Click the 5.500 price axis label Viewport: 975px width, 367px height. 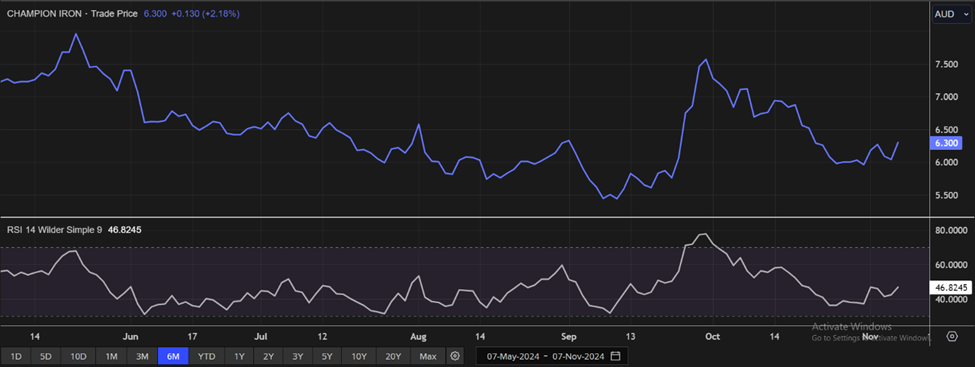click(946, 195)
